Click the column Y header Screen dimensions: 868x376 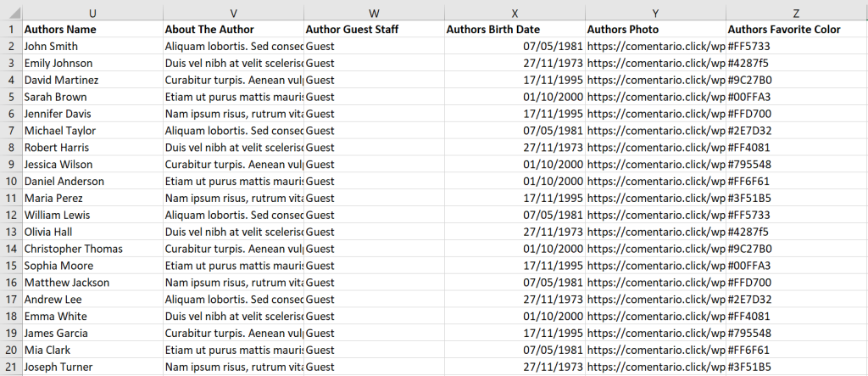pos(655,11)
